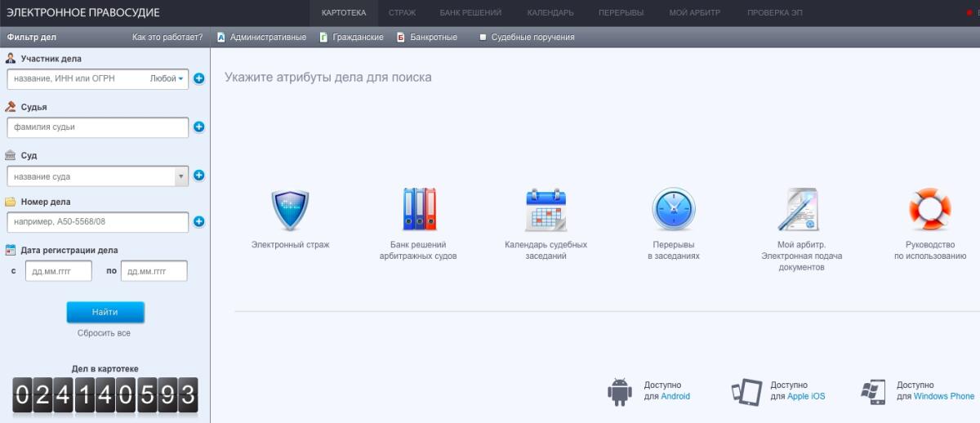Click the Руководство lifebuoy icon

point(929,210)
